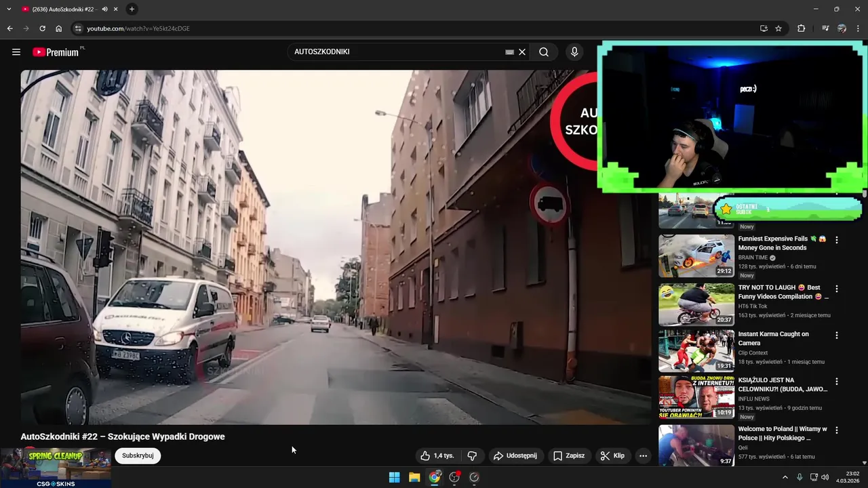The width and height of the screenshot is (868, 488).
Task: Visit the Clip Context channel
Action: 753,352
